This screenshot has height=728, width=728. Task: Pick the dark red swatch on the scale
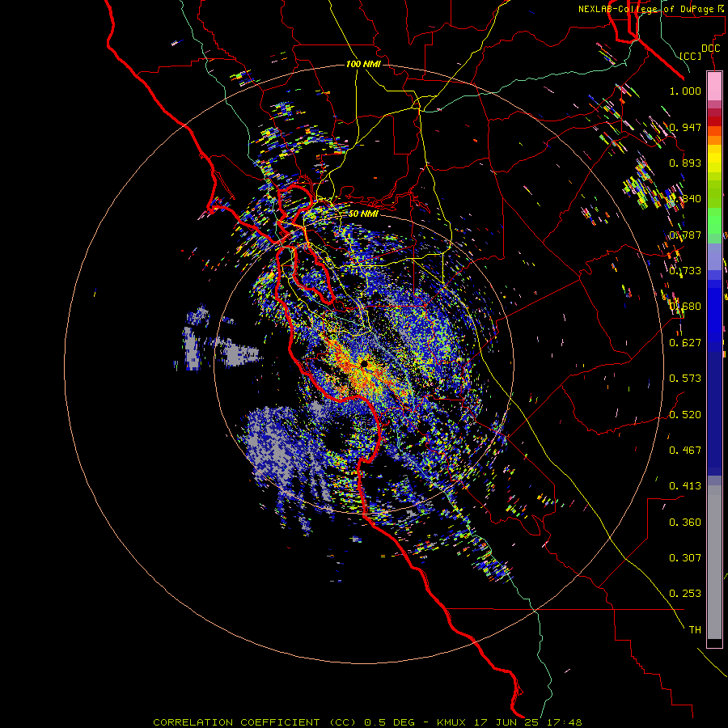click(714, 121)
